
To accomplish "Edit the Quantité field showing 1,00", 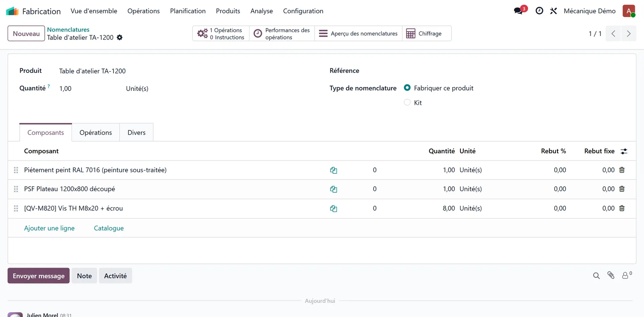I will pyautogui.click(x=89, y=89).
